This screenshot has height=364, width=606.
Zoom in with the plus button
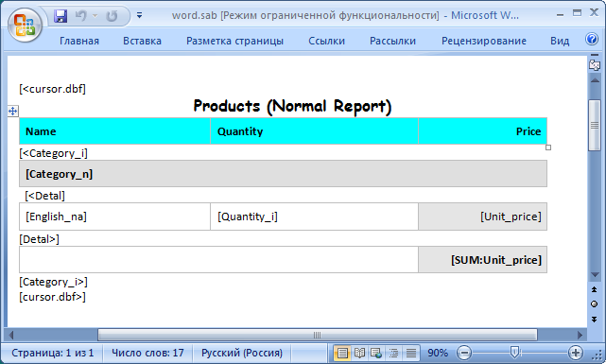(576, 353)
